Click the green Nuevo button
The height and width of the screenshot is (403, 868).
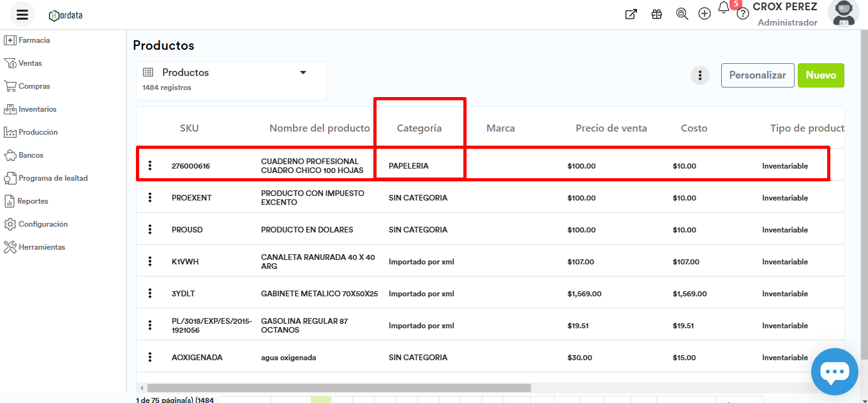(821, 75)
